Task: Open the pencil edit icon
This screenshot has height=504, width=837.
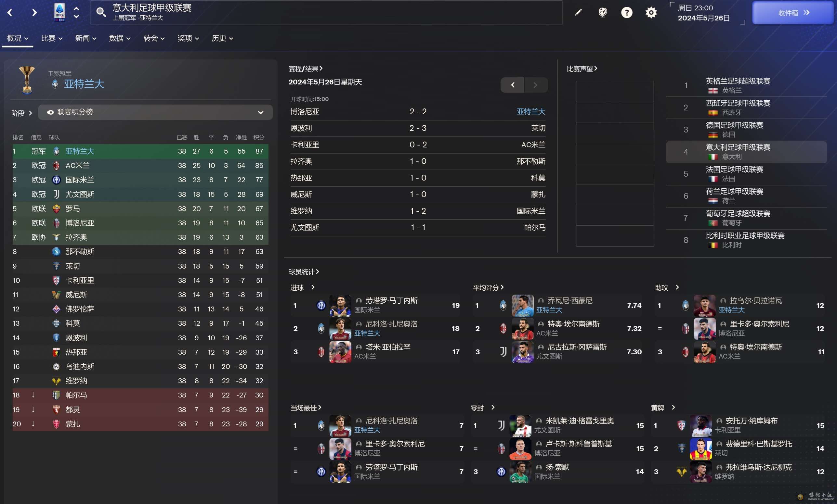Action: 578,13
